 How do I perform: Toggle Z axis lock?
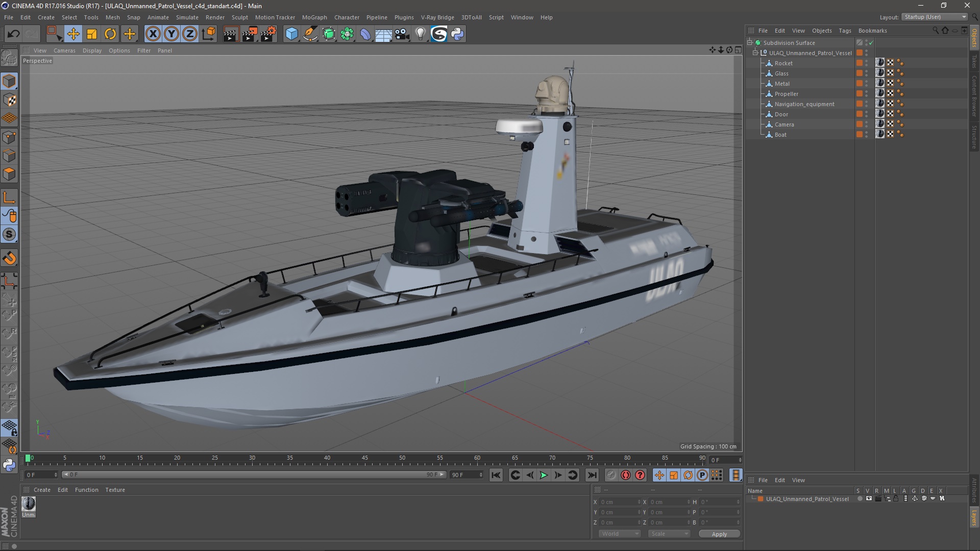coord(190,34)
